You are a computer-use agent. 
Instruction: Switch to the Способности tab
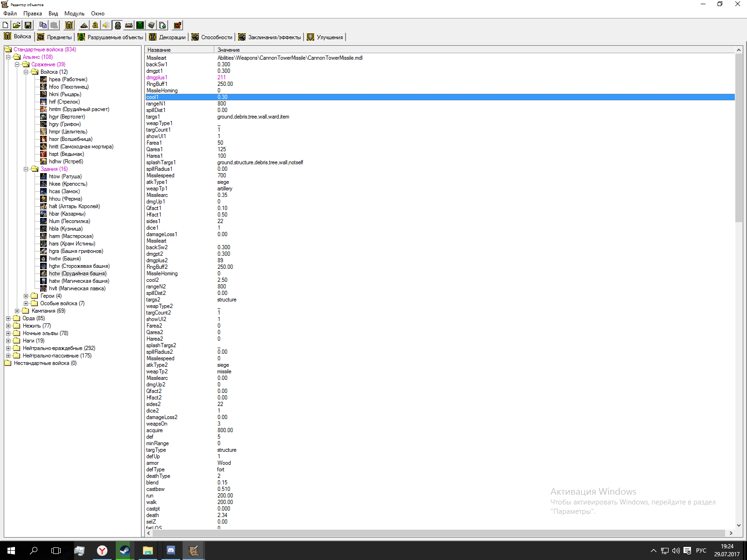point(212,37)
